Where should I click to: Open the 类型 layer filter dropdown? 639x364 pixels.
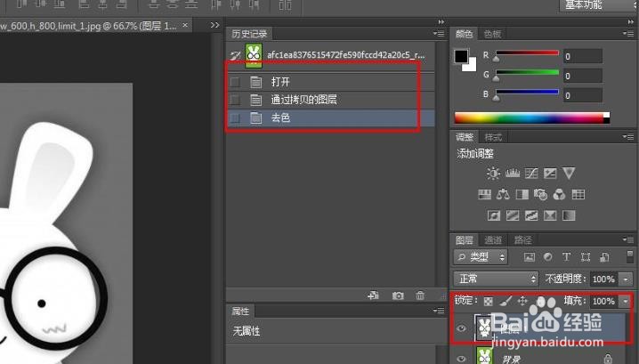pyautogui.click(x=481, y=257)
